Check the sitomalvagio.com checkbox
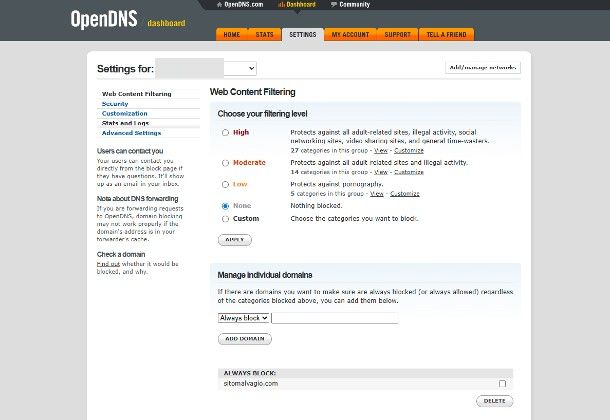This screenshot has width=610, height=420. tap(503, 383)
